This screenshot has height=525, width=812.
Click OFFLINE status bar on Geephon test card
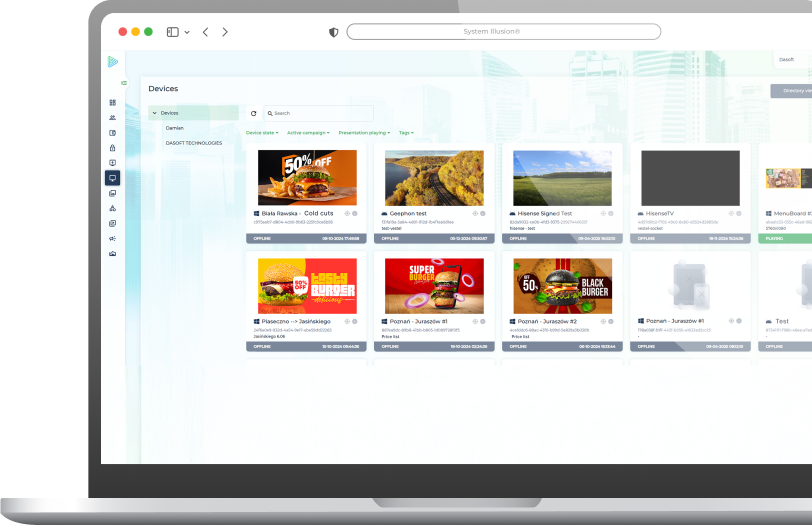434,239
